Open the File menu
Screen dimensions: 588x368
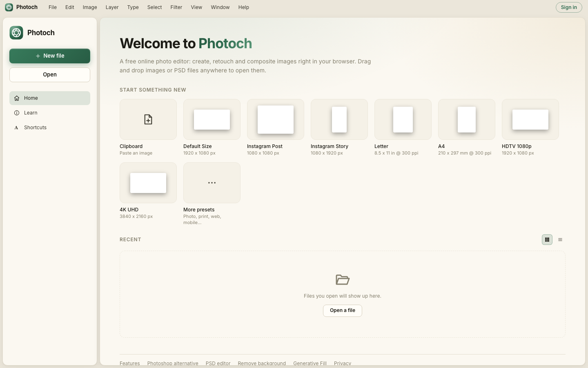tap(53, 7)
